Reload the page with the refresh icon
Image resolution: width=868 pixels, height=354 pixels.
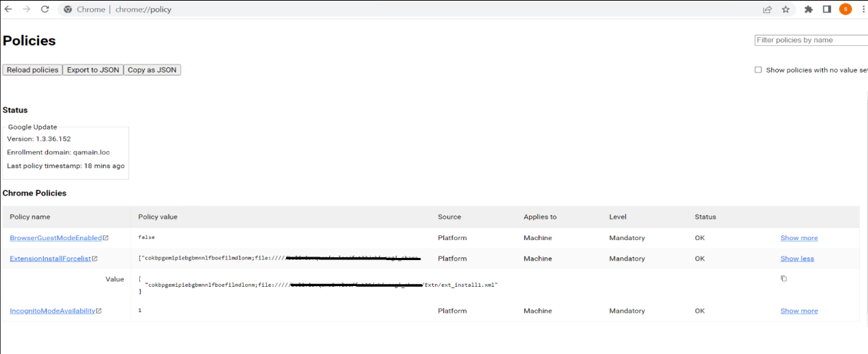point(45,10)
